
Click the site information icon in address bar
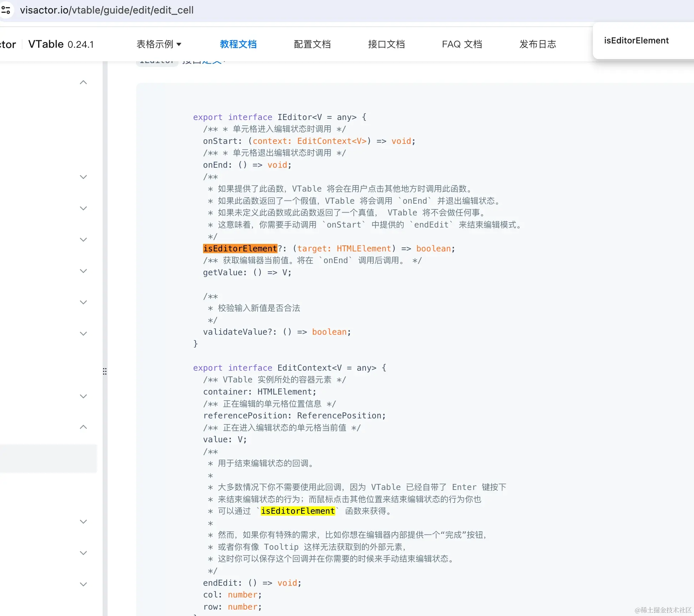click(6, 10)
